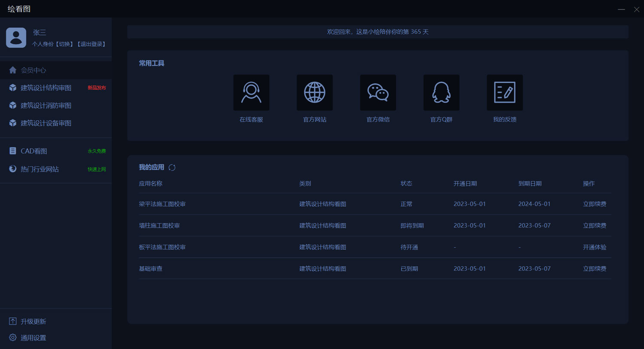The height and width of the screenshot is (349, 644).
Task: Click 立即续费 for 梁平法施工图校审
Action: point(595,204)
